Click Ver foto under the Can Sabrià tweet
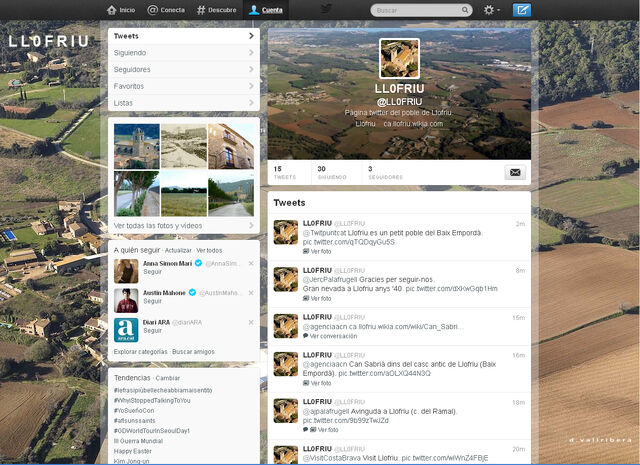The width and height of the screenshot is (640, 465). pos(317,383)
